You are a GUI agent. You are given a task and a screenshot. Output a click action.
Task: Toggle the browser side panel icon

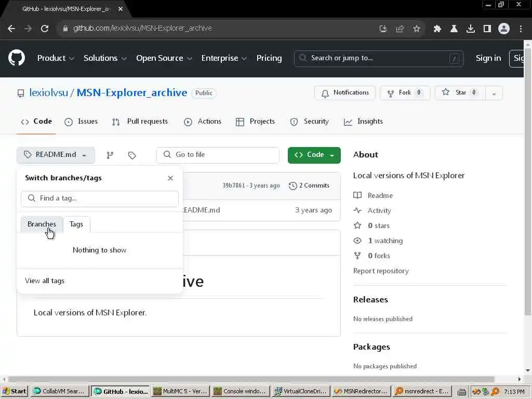487,29
